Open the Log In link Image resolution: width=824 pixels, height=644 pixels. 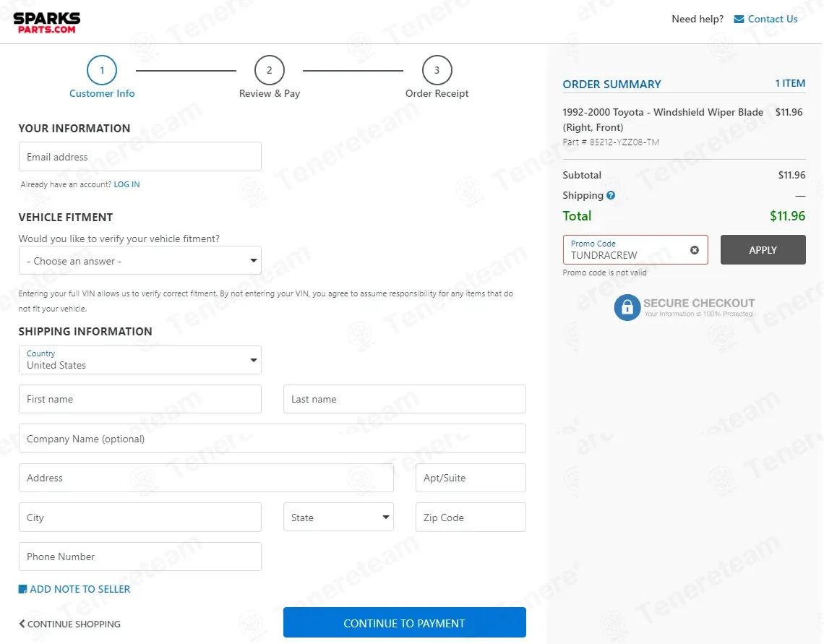click(126, 184)
